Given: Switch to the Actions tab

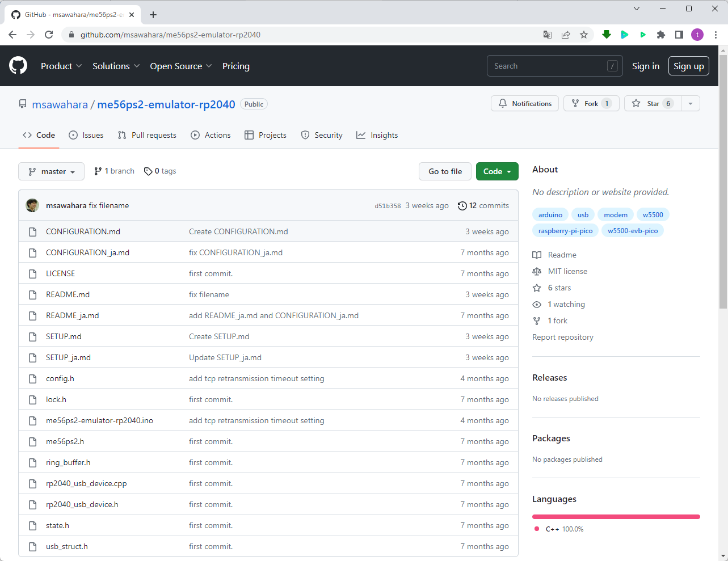Looking at the screenshot, I should (211, 135).
